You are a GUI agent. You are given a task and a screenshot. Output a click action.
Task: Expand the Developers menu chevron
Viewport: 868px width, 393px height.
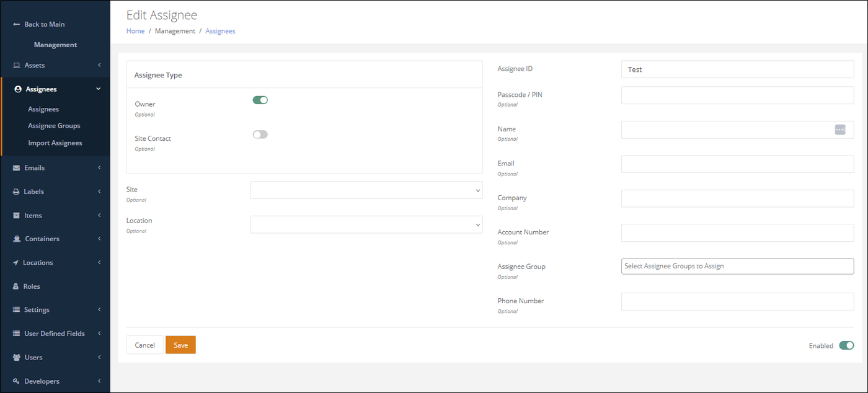[x=99, y=381]
